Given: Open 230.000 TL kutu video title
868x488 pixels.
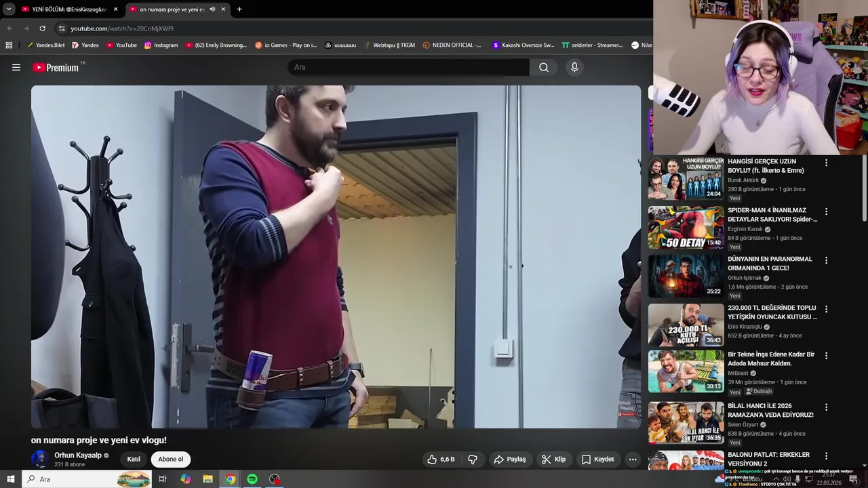Looking at the screenshot, I should 772,312.
